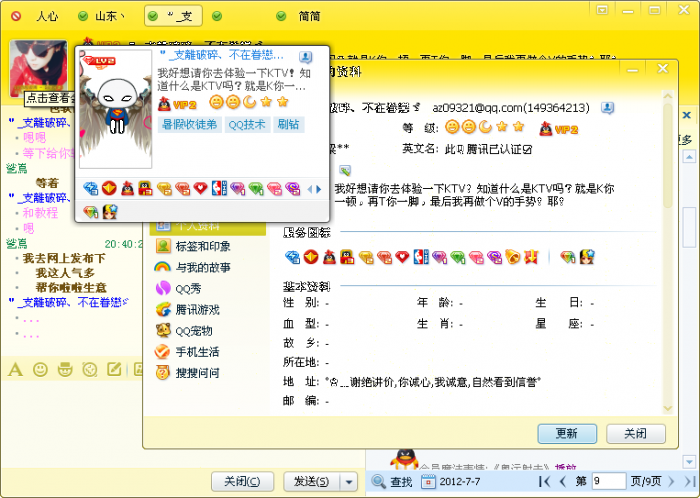Click the email az09321@qq.com text
700x498 pixels.
(x=479, y=108)
